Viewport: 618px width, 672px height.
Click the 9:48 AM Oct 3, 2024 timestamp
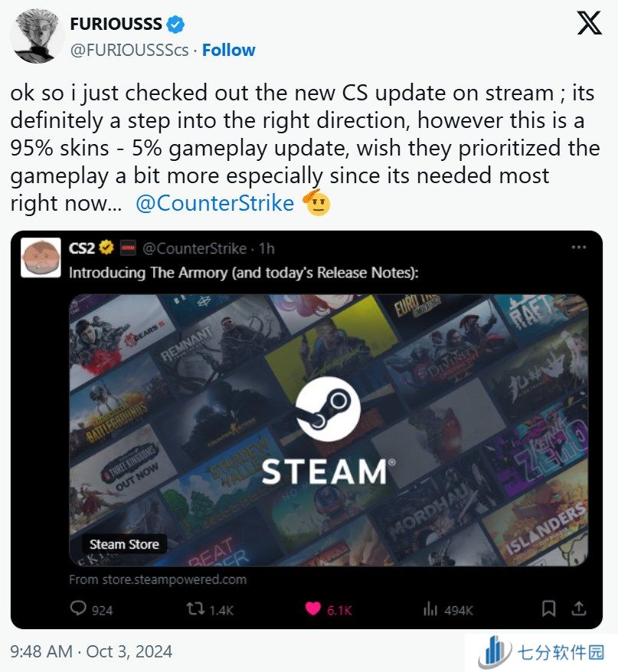[x=91, y=651]
